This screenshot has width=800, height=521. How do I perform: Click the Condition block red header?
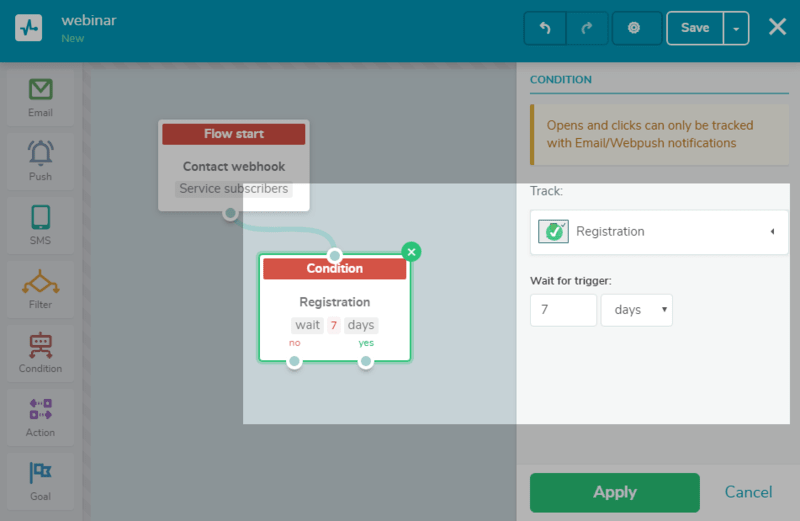coord(335,268)
